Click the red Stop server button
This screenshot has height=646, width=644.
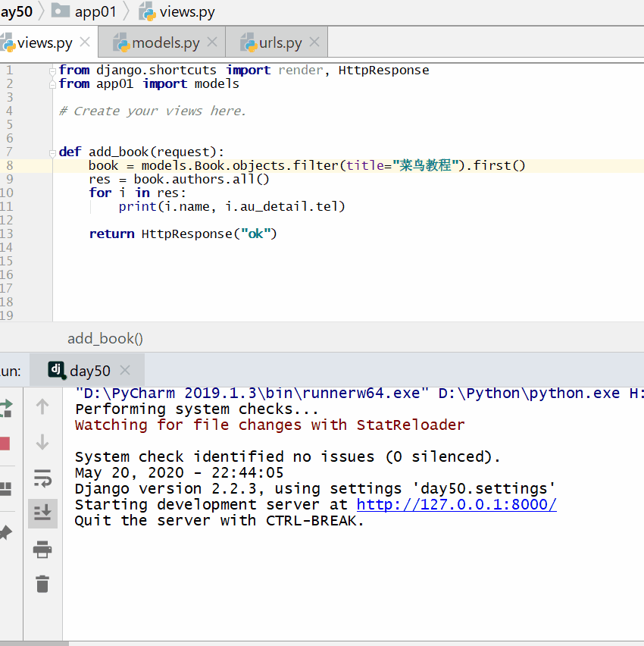5,444
